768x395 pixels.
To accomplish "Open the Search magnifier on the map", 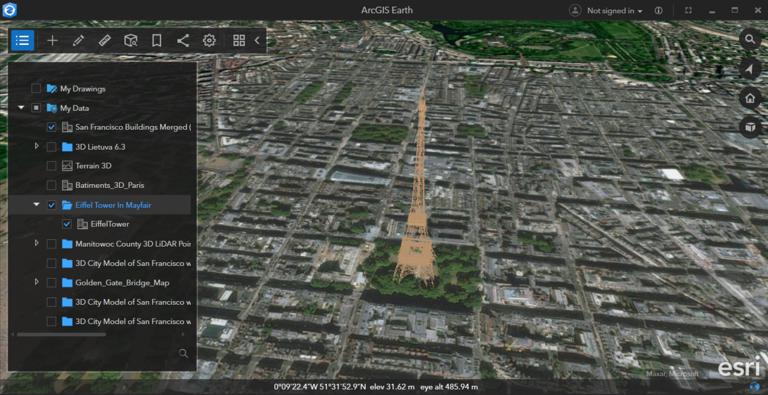I will click(750, 39).
